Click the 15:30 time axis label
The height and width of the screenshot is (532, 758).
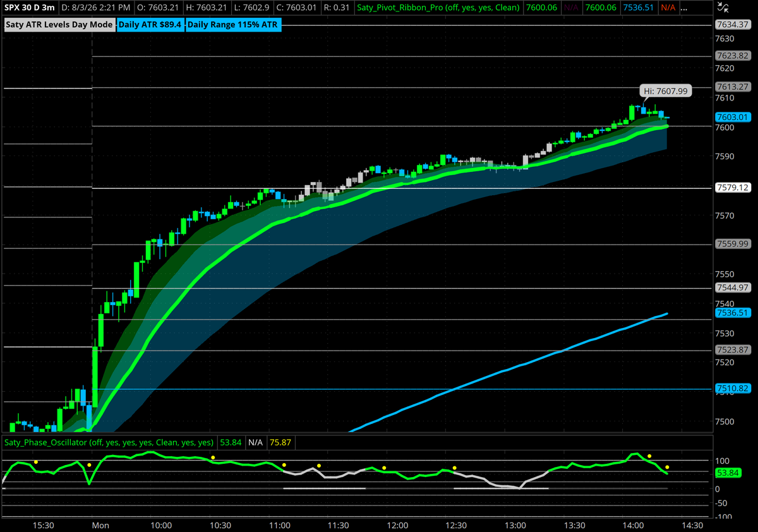[43, 525]
